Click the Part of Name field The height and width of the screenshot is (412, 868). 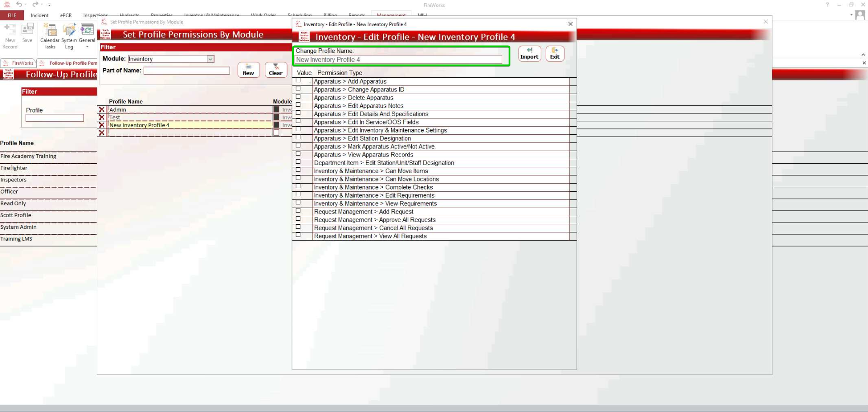187,71
